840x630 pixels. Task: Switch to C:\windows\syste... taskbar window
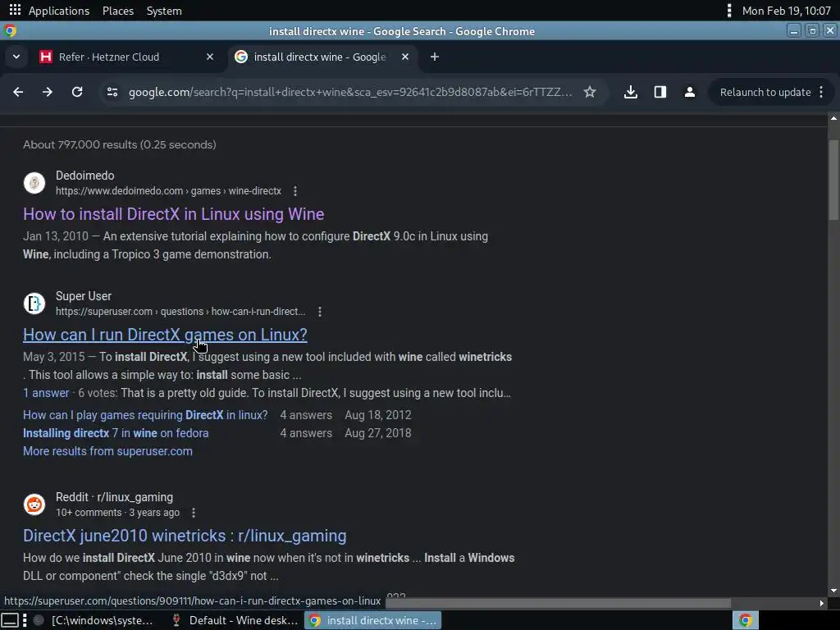point(95,620)
